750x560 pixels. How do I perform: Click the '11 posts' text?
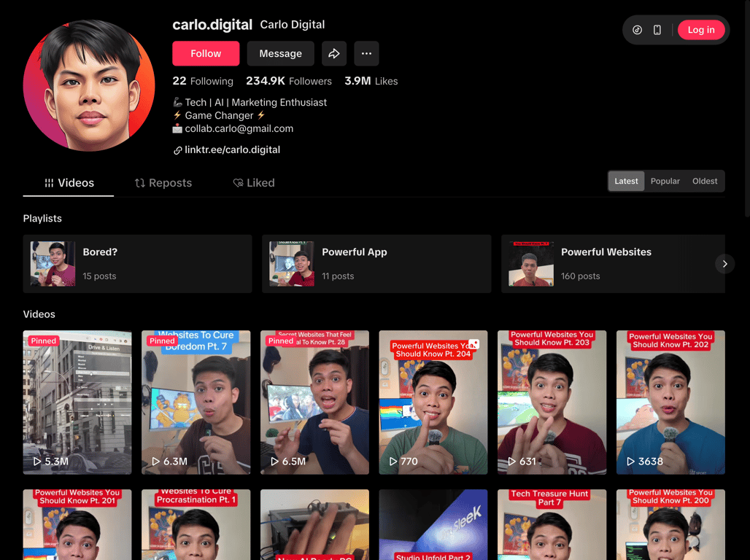[x=338, y=276]
